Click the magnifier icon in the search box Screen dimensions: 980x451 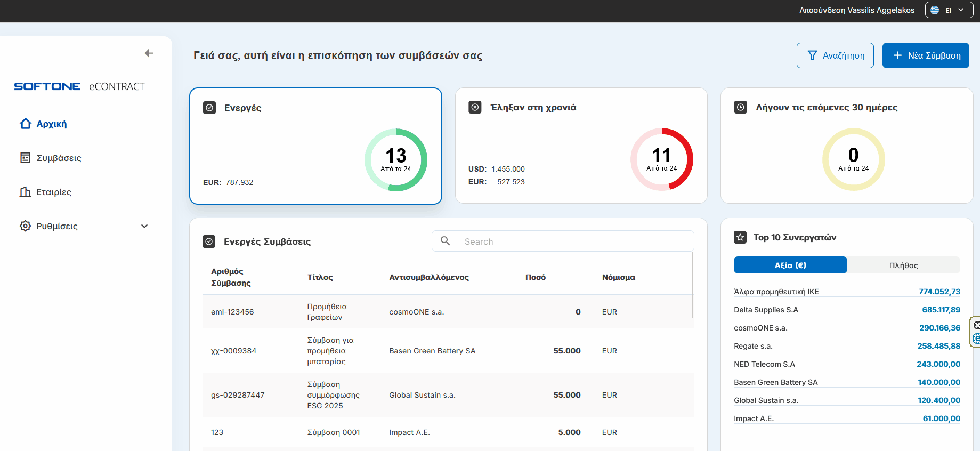tap(446, 241)
